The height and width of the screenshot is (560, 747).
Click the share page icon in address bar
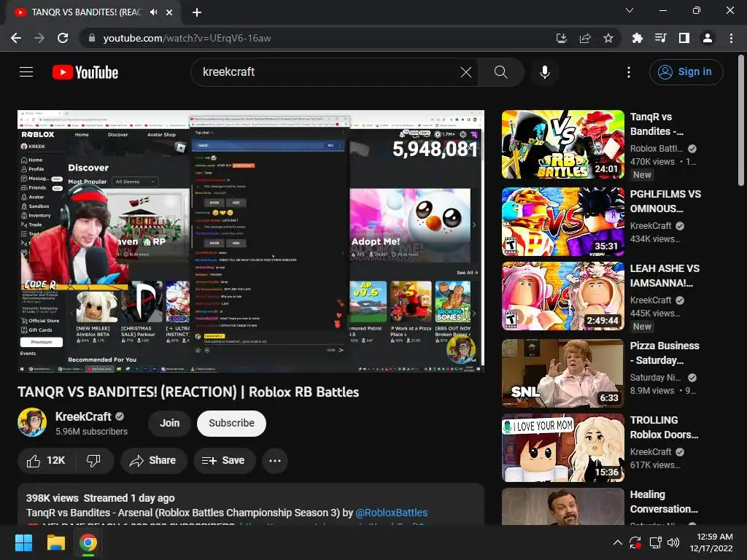point(584,38)
